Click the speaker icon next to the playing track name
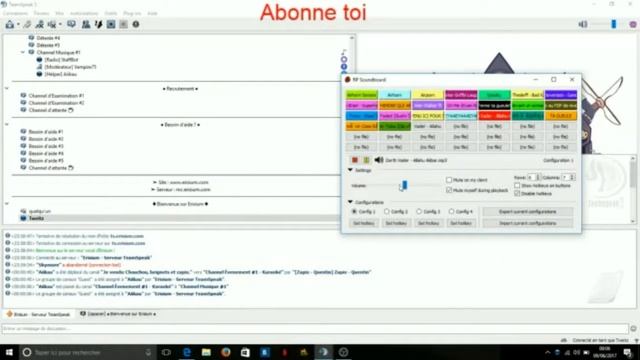The width and height of the screenshot is (640, 360). click(x=379, y=160)
